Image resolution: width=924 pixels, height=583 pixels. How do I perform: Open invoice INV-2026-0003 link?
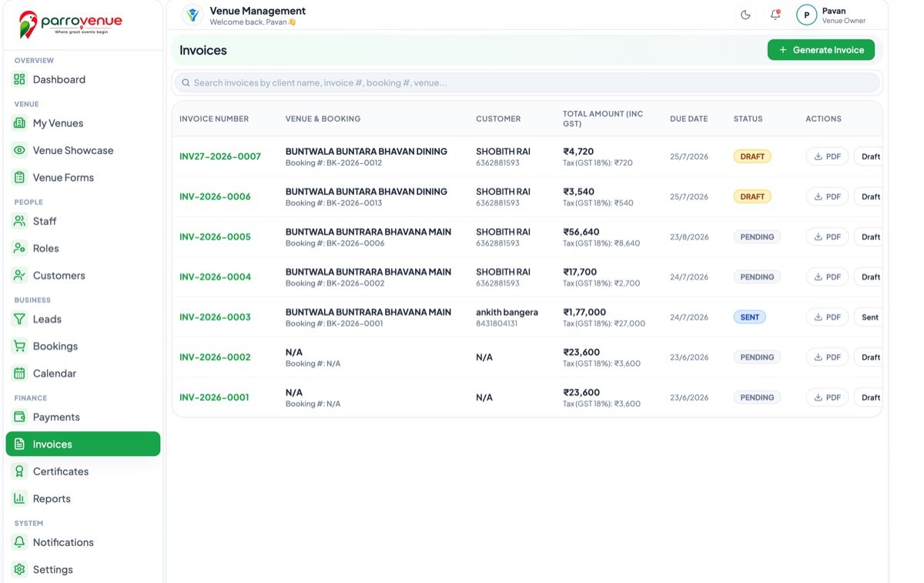pyautogui.click(x=215, y=317)
